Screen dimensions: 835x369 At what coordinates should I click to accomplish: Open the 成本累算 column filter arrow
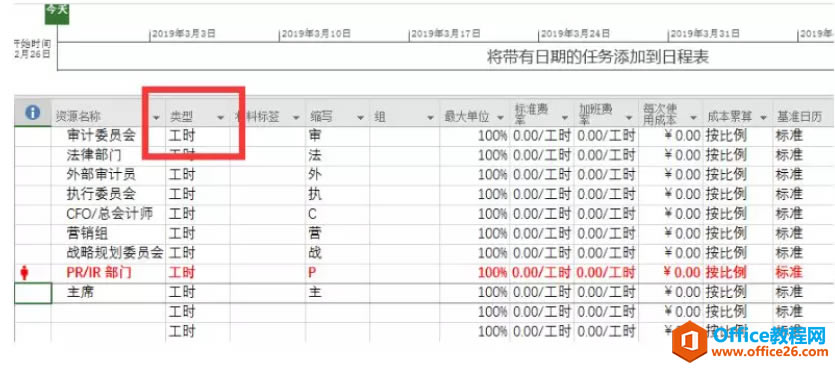[763, 117]
